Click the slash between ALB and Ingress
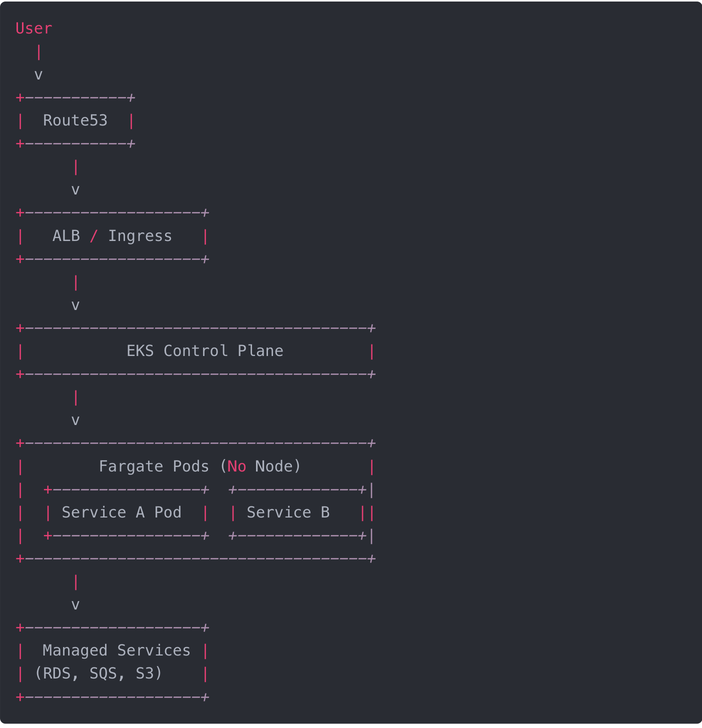 [93, 236]
